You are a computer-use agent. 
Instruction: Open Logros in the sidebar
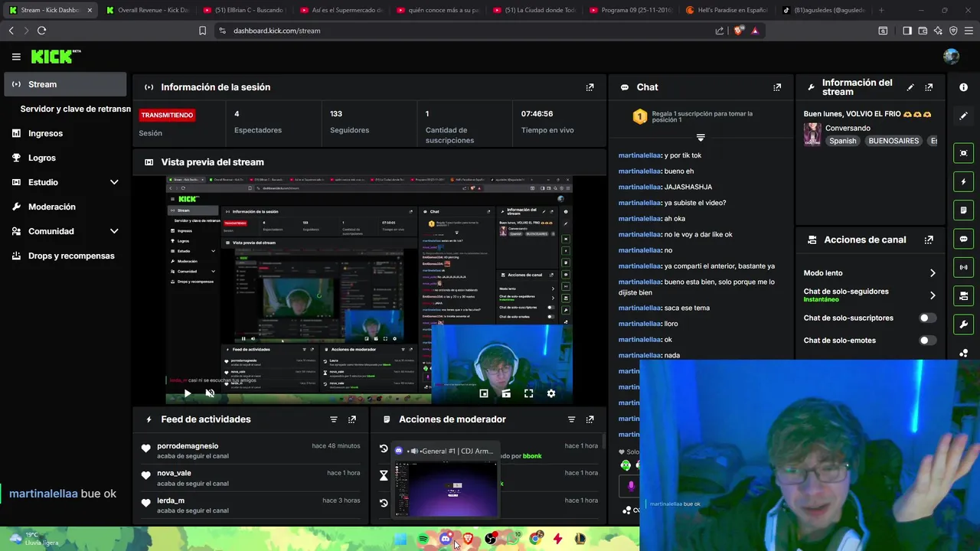(x=65, y=158)
